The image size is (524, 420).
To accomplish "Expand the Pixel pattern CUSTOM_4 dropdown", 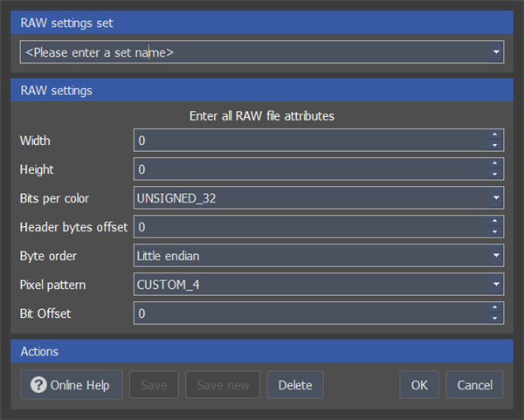I will coord(496,285).
